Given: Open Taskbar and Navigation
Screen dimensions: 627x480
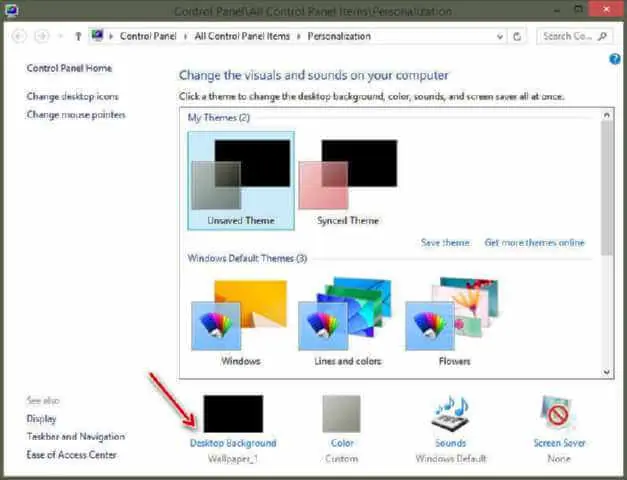Looking at the screenshot, I should [x=76, y=437].
